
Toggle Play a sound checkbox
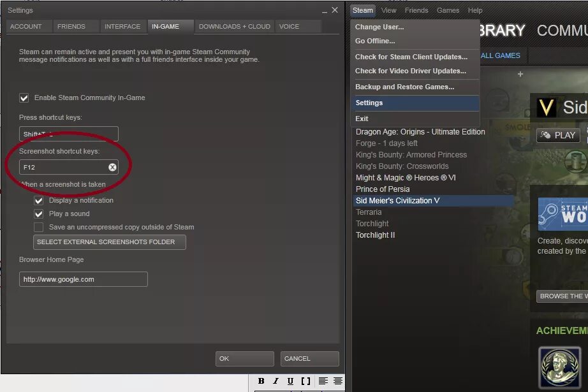(39, 214)
